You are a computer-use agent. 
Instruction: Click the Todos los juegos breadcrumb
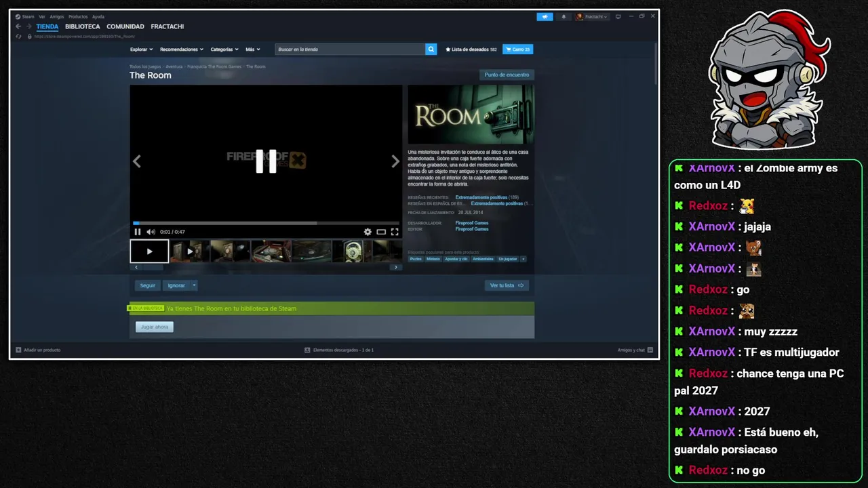(x=145, y=66)
